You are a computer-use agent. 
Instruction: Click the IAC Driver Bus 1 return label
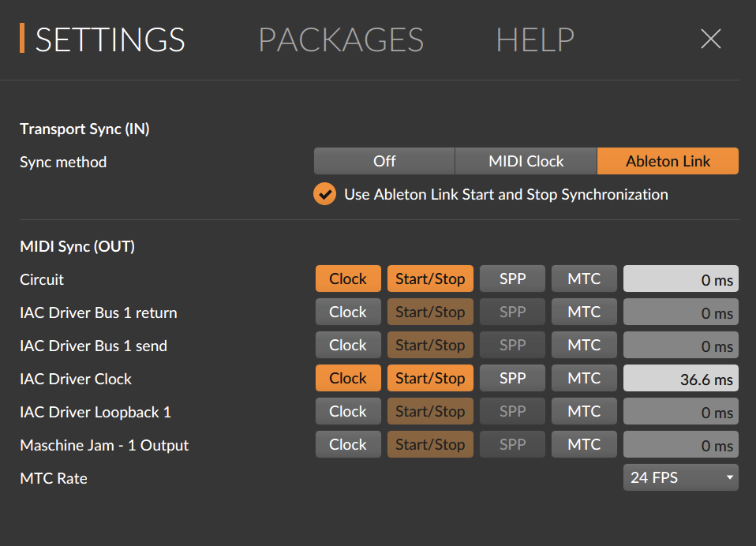pyautogui.click(x=99, y=312)
